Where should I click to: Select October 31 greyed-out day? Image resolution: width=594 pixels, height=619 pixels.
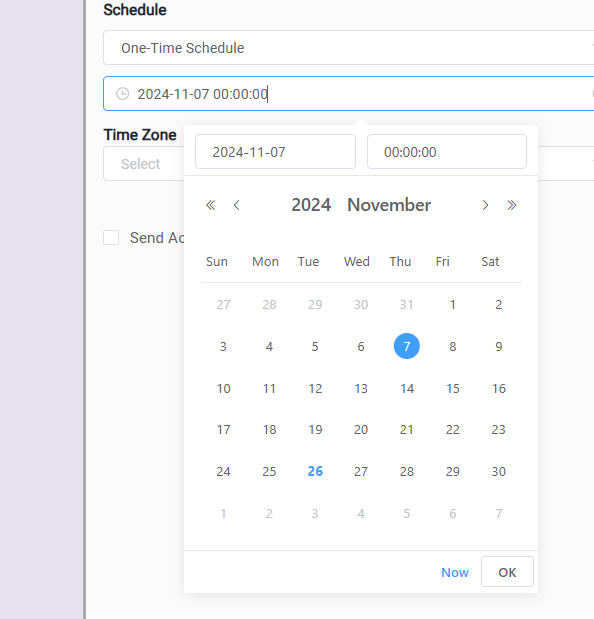[x=407, y=305]
